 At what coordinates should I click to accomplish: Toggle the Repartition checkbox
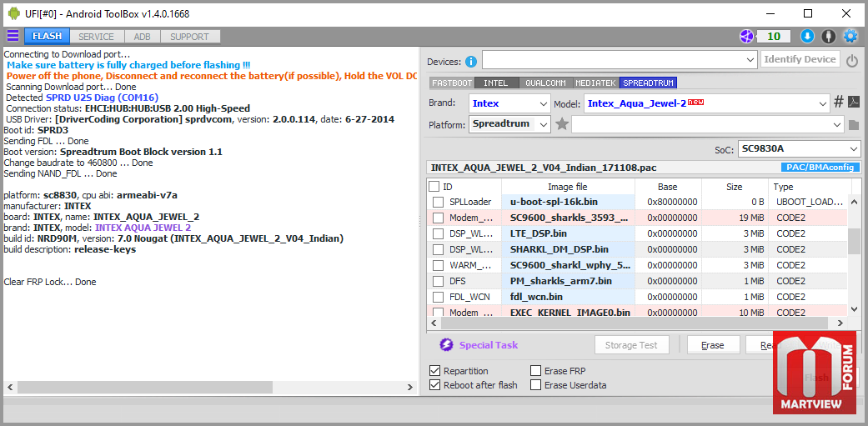pyautogui.click(x=435, y=371)
